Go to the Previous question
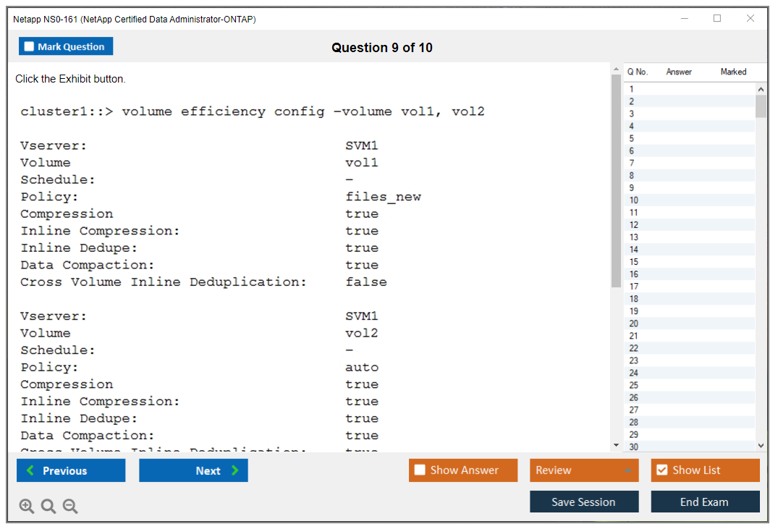This screenshot has width=778, height=532. [x=71, y=470]
